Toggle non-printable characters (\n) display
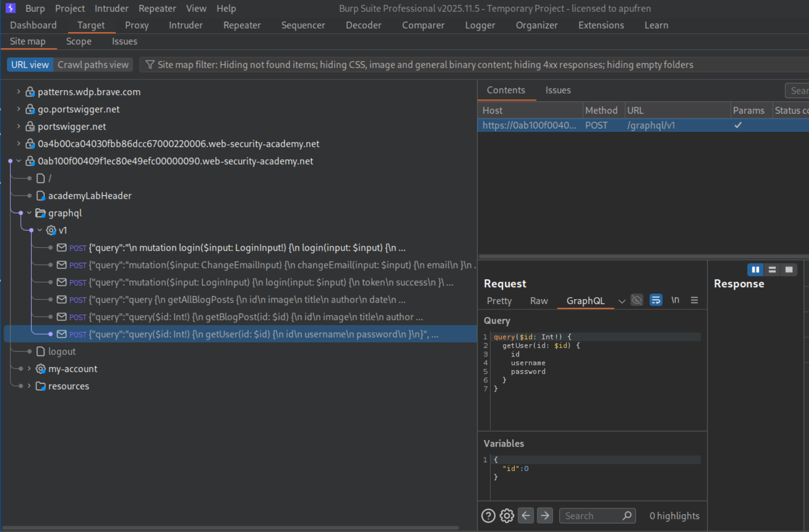Viewport: 809px width, 532px height. (675, 300)
